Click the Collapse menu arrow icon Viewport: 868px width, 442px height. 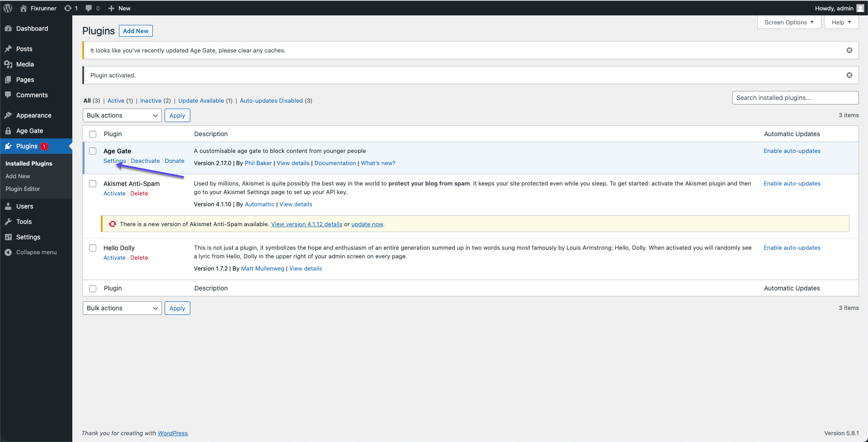point(8,252)
